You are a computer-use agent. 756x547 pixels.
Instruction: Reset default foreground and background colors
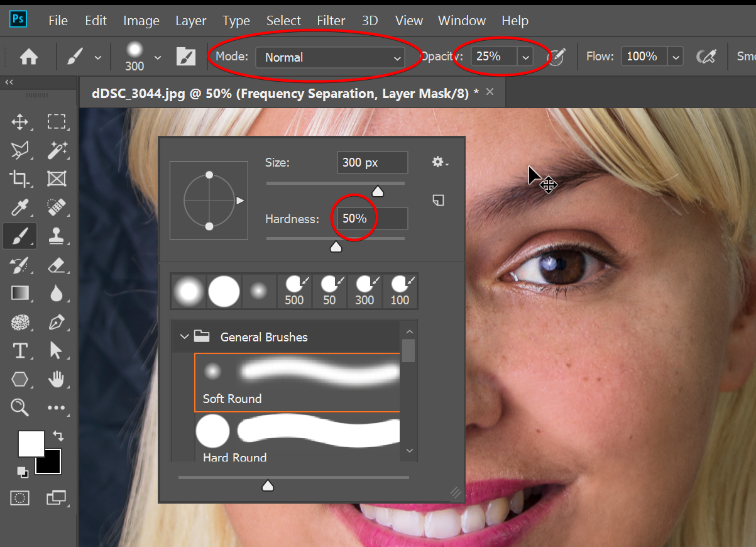click(22, 472)
